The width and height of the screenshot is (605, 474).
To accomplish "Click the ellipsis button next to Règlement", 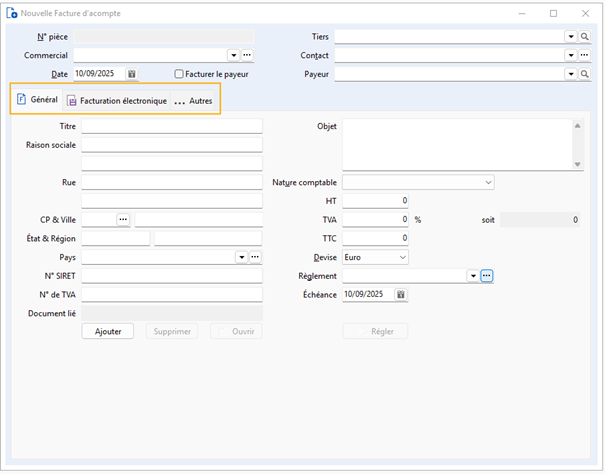I will pyautogui.click(x=487, y=276).
